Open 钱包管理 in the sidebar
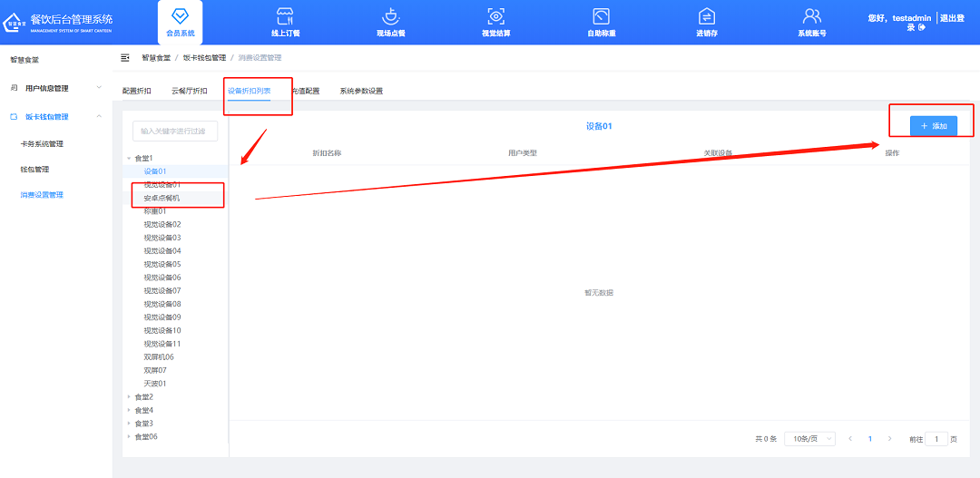This screenshot has height=478, width=980. [x=34, y=169]
